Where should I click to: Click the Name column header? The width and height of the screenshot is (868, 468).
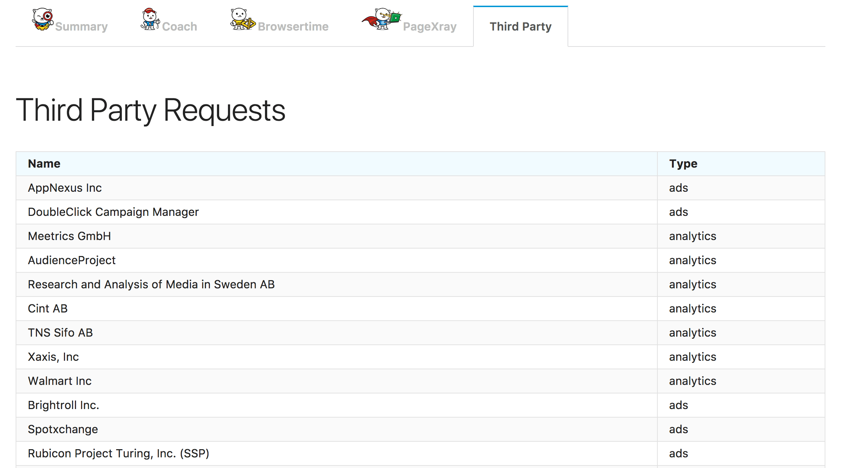(x=44, y=164)
